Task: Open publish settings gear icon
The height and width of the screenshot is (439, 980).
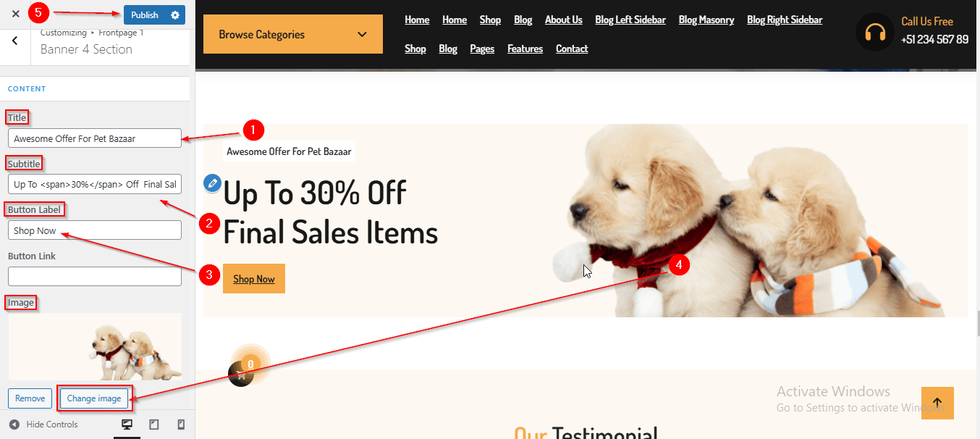Action: coord(175,14)
